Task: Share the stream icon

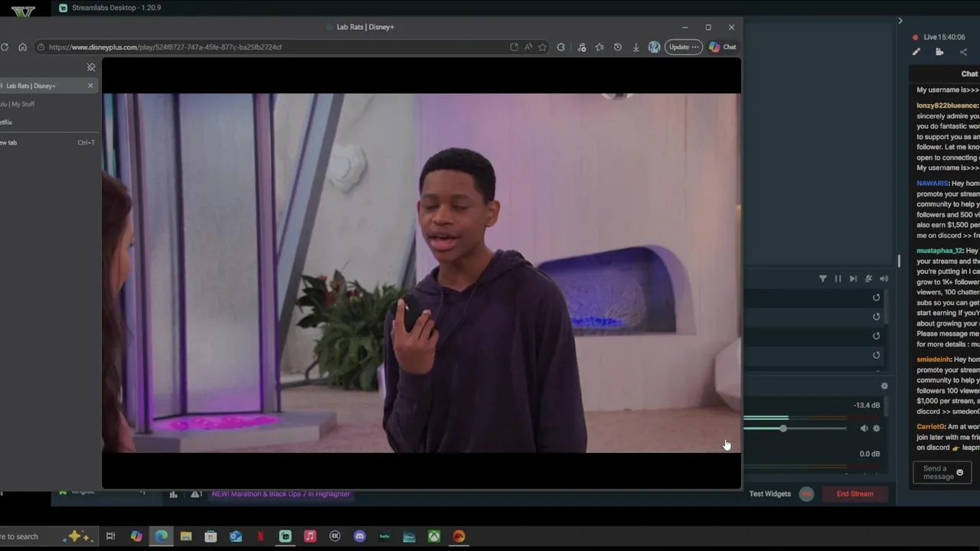Action: pyautogui.click(x=963, y=52)
